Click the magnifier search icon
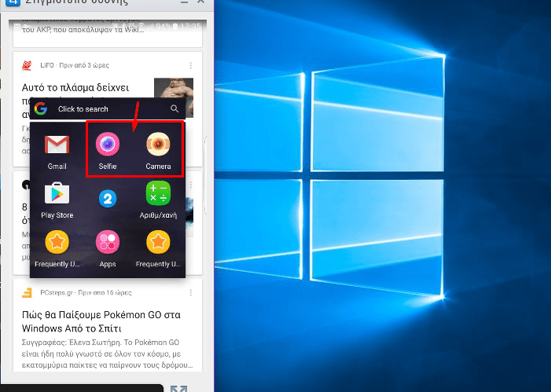The height and width of the screenshot is (392, 551). [174, 108]
